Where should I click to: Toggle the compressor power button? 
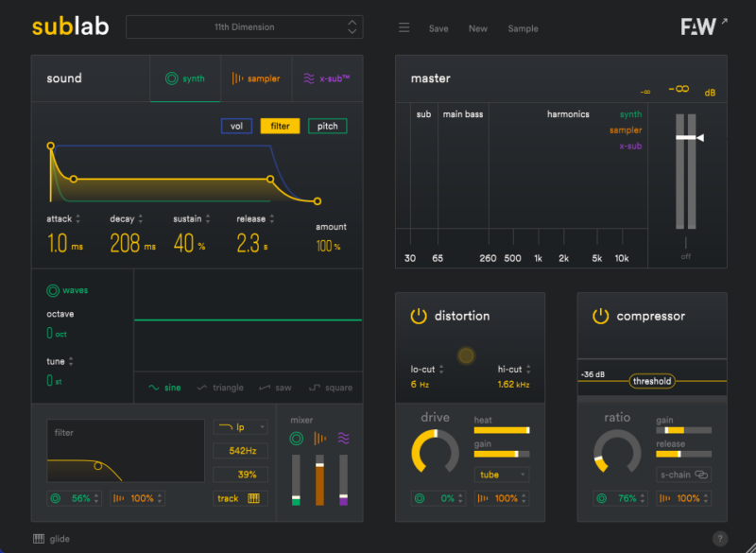600,316
